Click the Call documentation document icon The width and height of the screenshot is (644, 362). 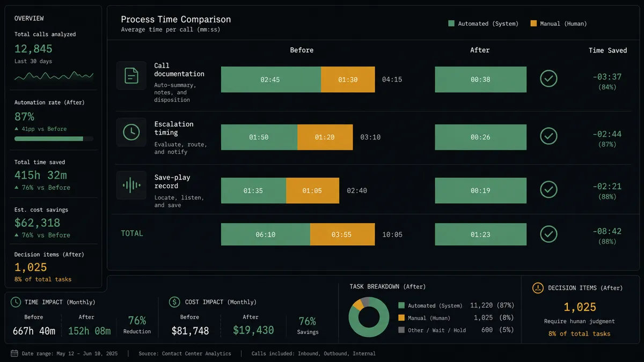[x=131, y=76]
